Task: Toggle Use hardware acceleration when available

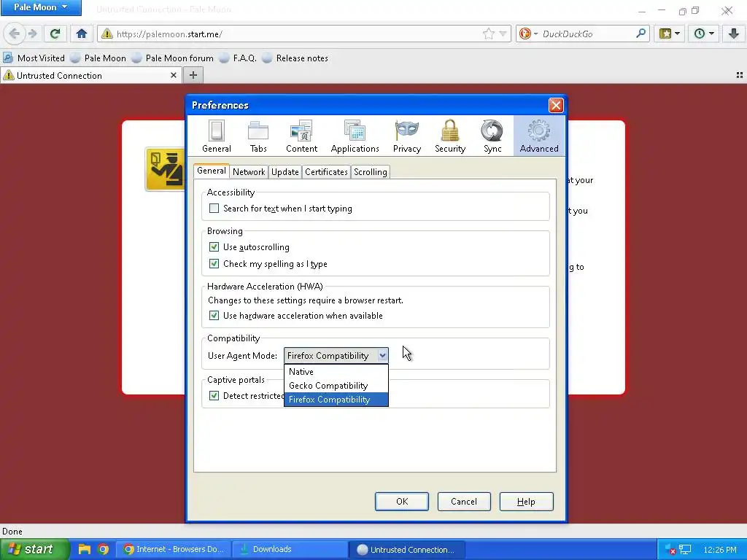Action: (214, 316)
